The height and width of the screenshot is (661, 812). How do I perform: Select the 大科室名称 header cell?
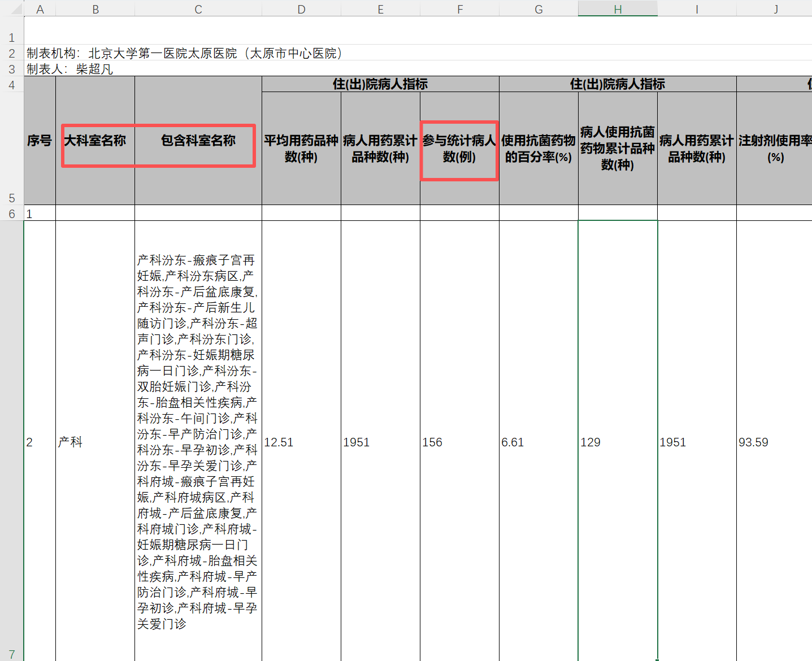tap(95, 141)
